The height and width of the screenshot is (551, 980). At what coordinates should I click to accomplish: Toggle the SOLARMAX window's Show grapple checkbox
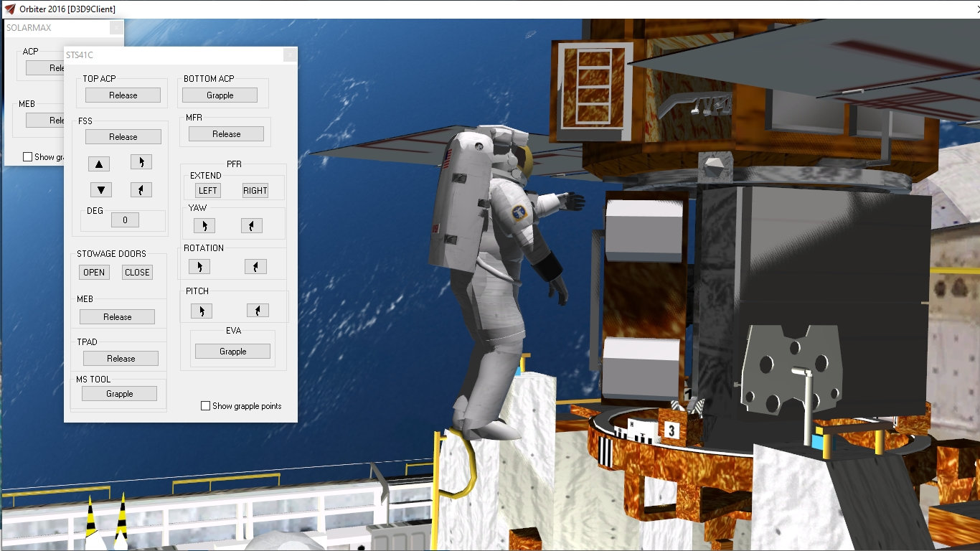(x=28, y=157)
